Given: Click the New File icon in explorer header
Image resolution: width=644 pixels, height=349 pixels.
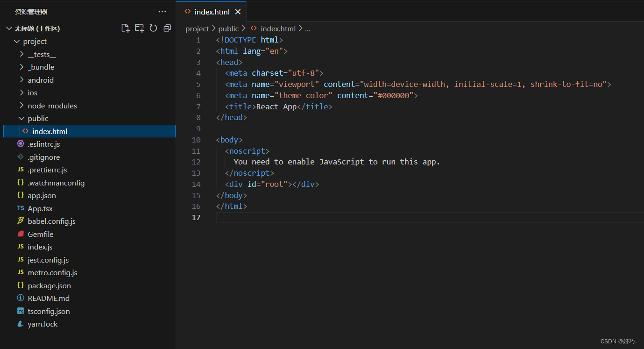Looking at the screenshot, I should (x=125, y=28).
